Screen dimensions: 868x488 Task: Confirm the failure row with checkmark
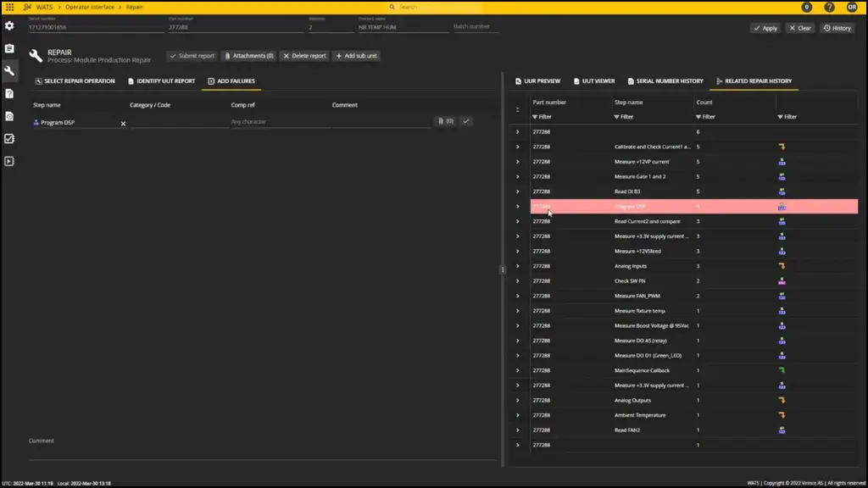[x=466, y=121]
